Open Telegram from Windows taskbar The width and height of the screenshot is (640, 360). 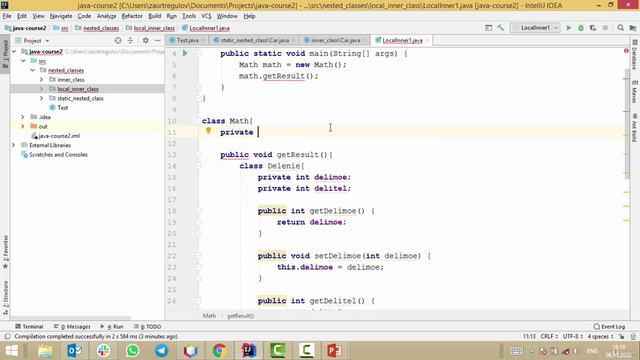pos(162,351)
